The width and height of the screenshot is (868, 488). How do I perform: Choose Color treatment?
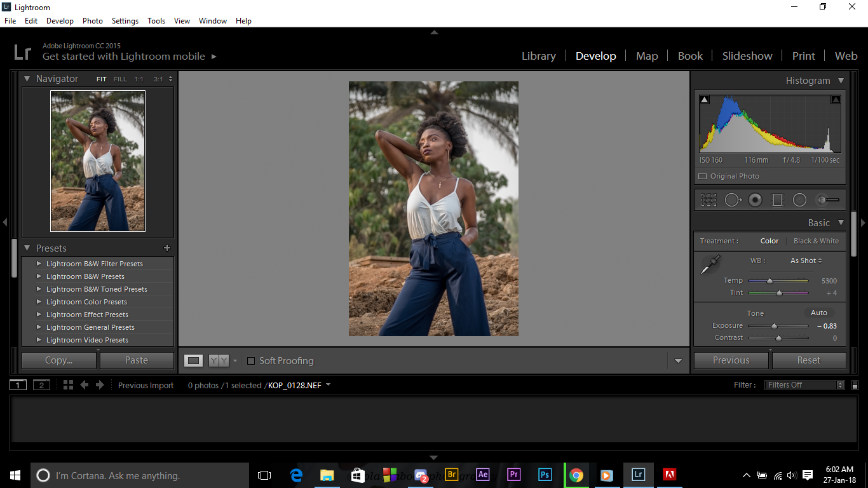[x=770, y=241]
